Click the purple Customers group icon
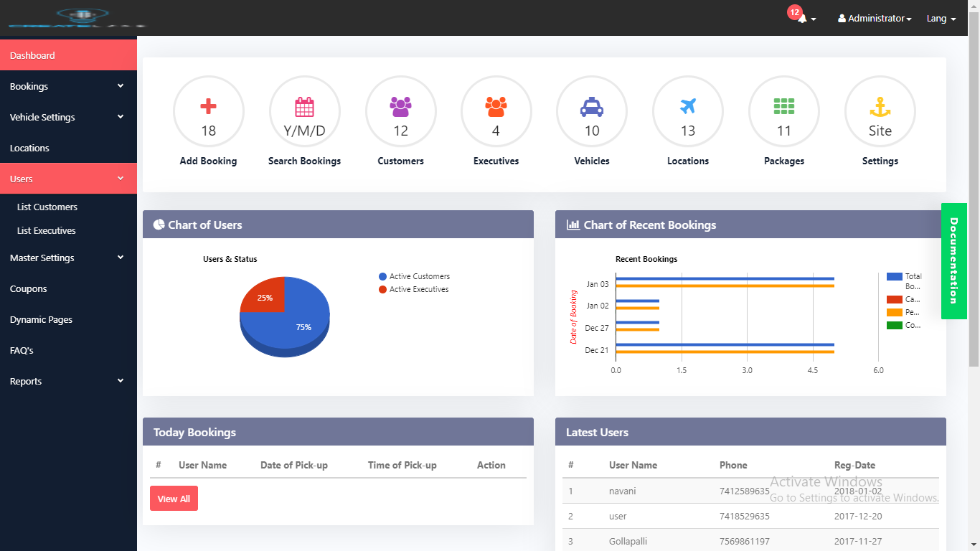Screen dimensions: 980x551 400,108
